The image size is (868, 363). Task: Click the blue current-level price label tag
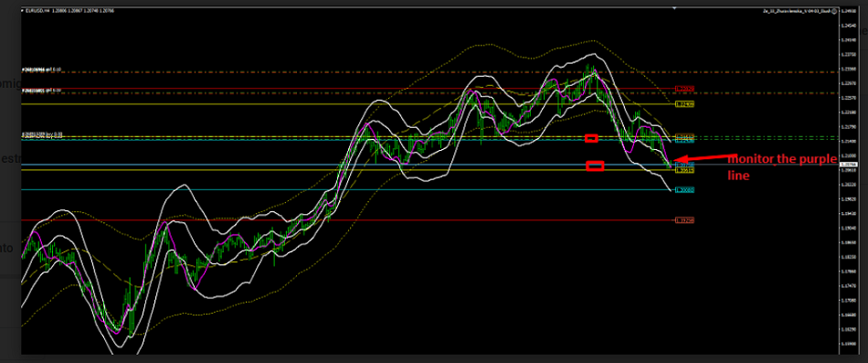tap(684, 165)
